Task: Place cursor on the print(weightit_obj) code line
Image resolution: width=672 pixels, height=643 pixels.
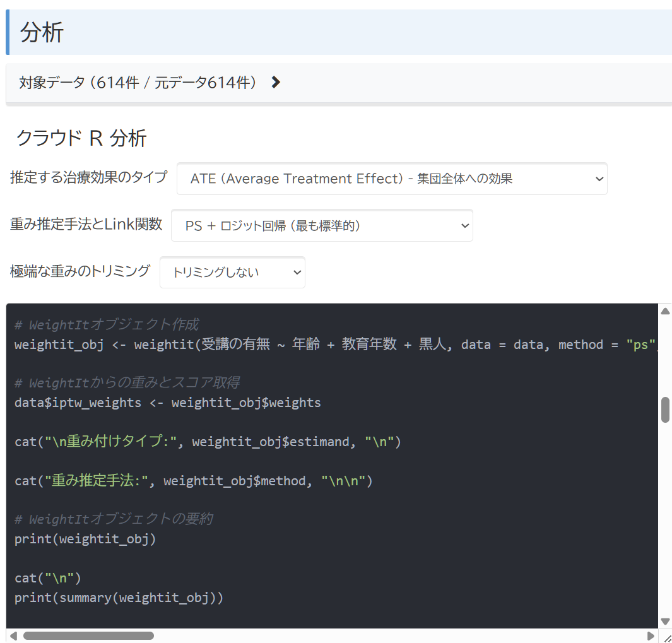Action: [85, 539]
